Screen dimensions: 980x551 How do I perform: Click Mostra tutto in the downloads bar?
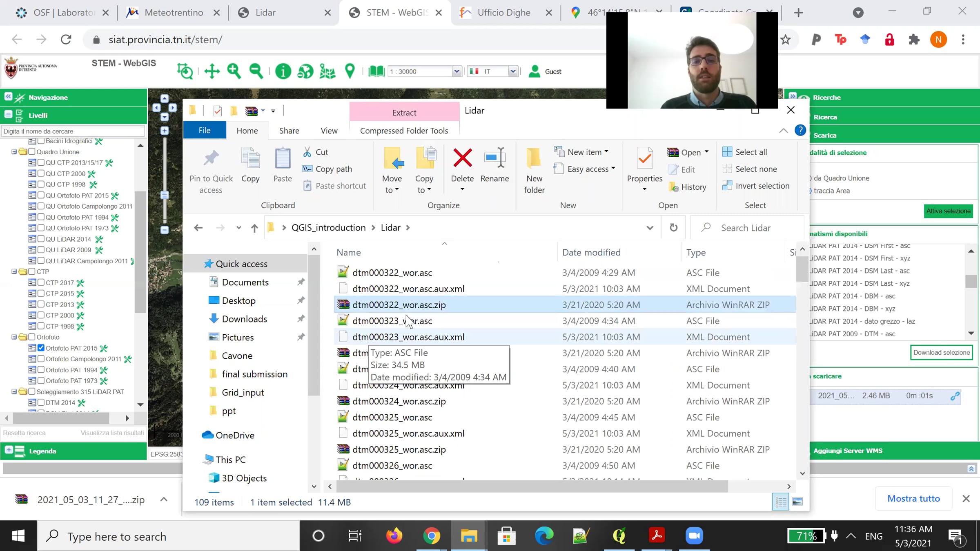click(x=913, y=498)
